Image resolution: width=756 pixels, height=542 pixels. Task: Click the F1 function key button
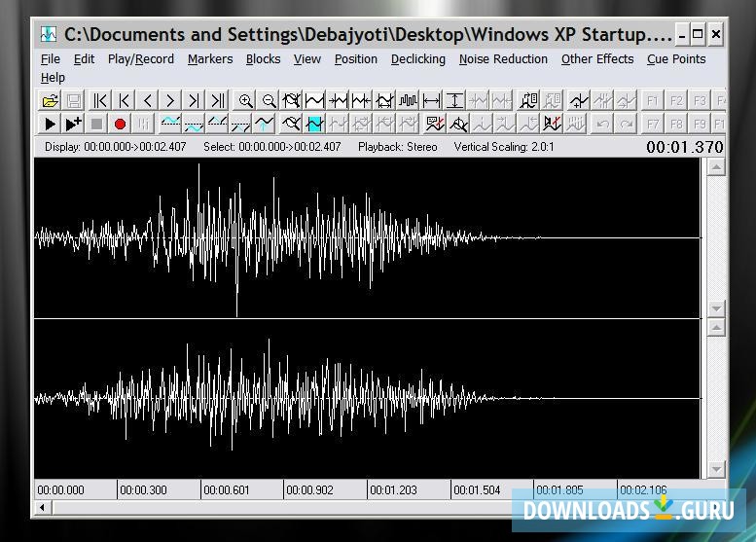[652, 101]
